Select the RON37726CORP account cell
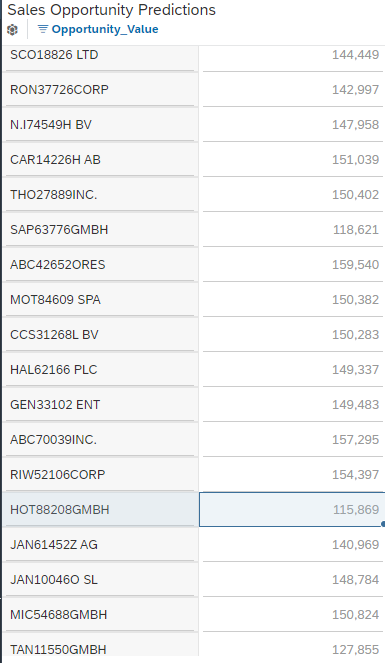Screen dimensions: 385x663 tap(101, 90)
